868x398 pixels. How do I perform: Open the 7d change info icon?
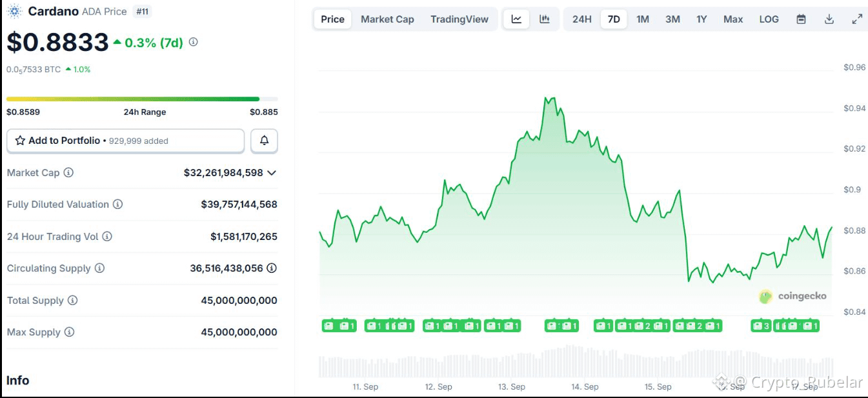[x=193, y=43]
